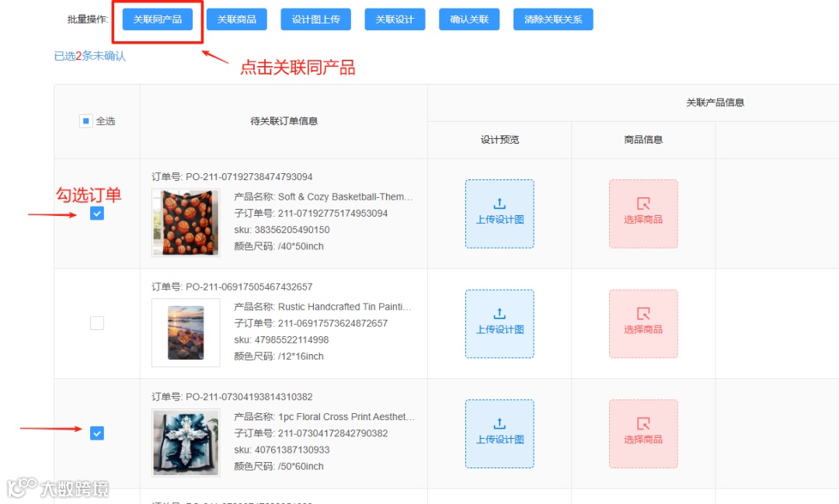
Task: Click 清除关联关系 to clear associations
Action: pos(553,19)
